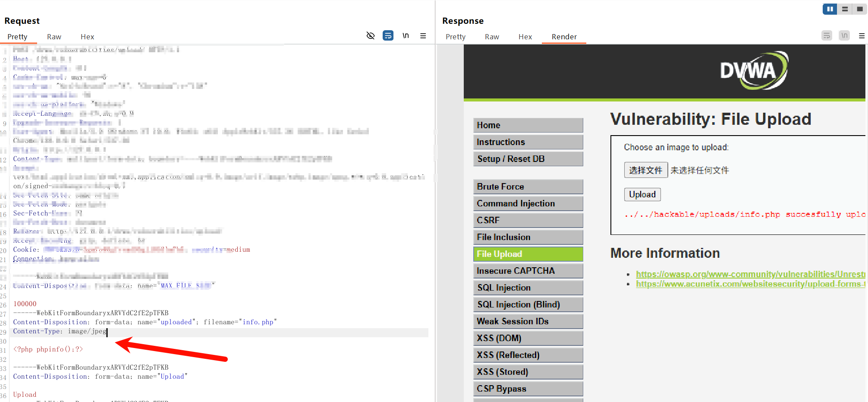The image size is (868, 402).
Task: Click the \n icon in Response toolbar
Action: click(844, 36)
